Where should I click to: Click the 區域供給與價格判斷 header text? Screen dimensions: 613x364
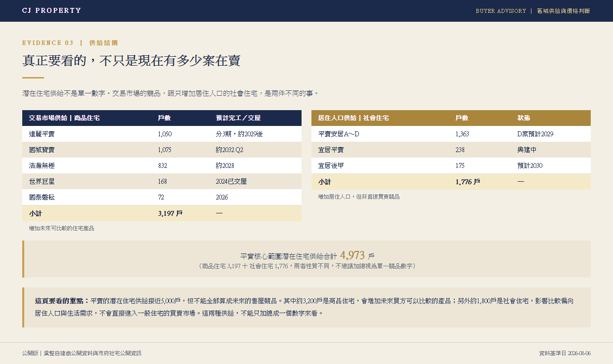click(564, 11)
